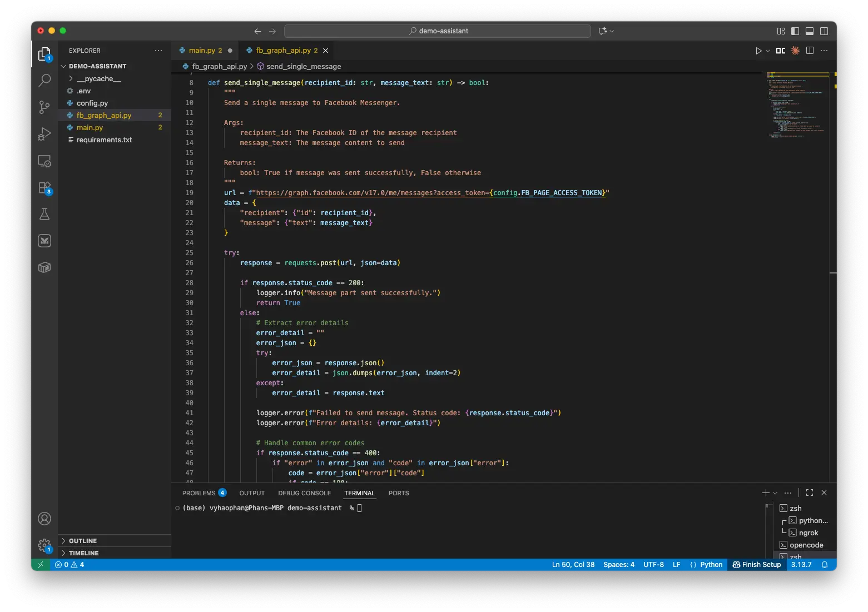Click the Finish Setup button
The width and height of the screenshot is (868, 612).
pos(756,564)
